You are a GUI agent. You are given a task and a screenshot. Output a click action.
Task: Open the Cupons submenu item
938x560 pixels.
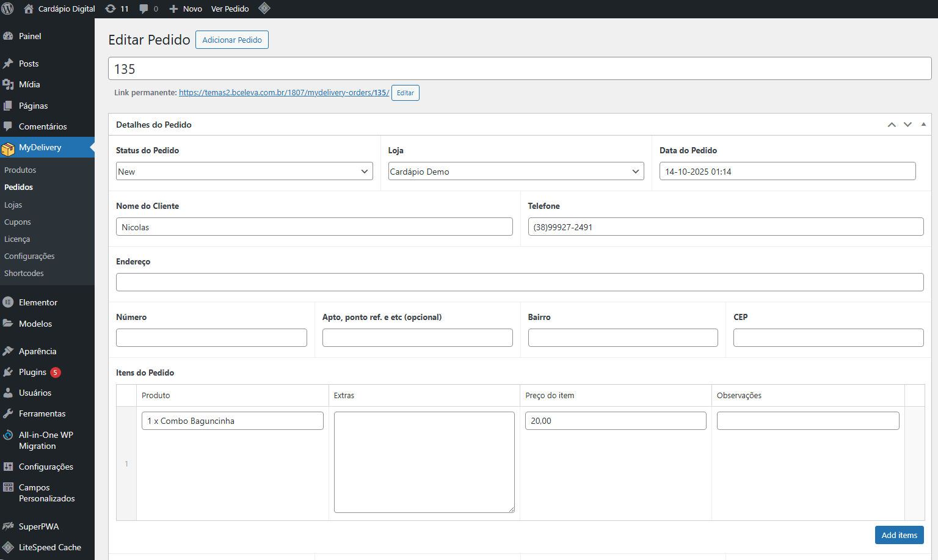(x=18, y=222)
